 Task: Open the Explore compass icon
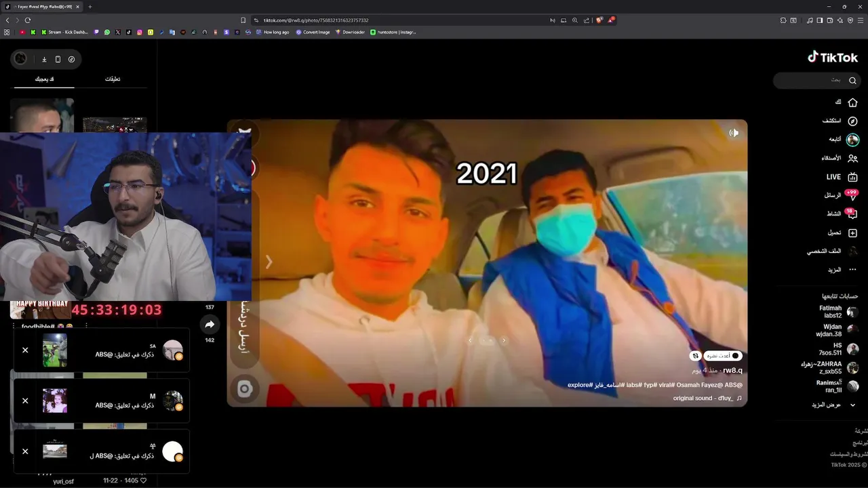pos(852,121)
